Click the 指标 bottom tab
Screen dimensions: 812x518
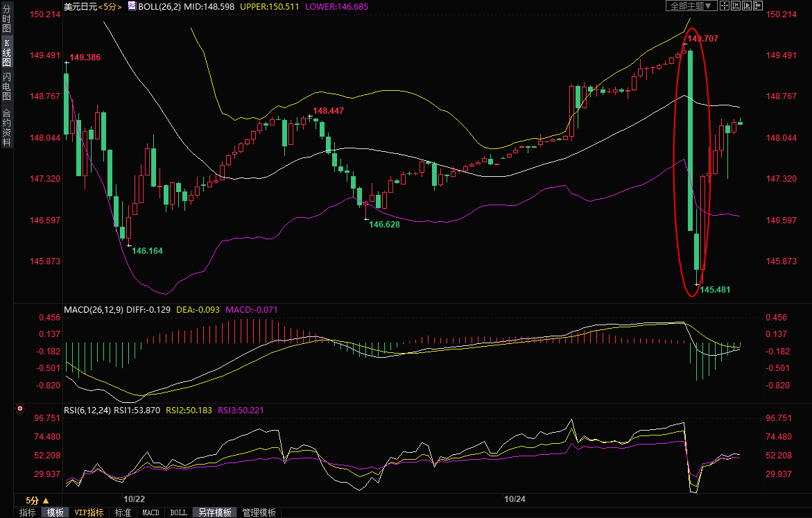(x=28, y=512)
